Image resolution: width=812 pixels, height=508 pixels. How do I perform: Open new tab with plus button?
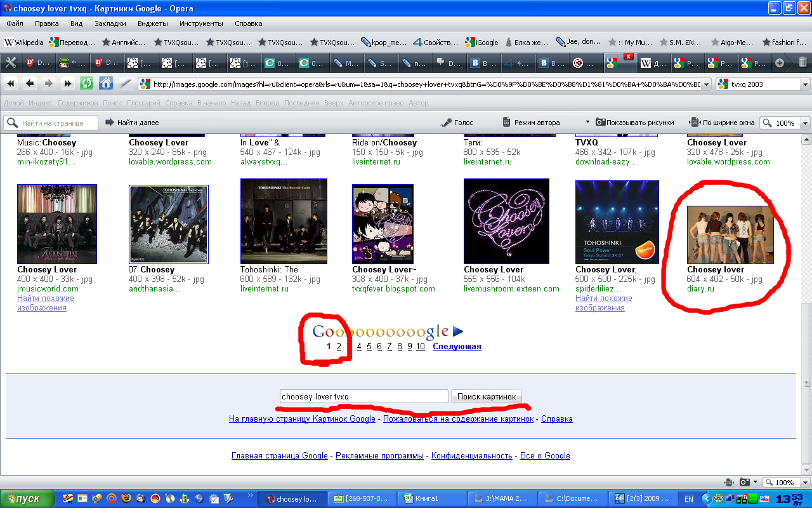point(780,63)
